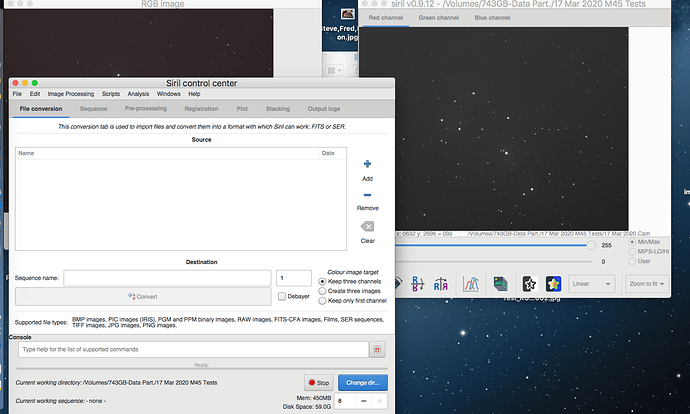Select MIPS-LO/HI display mode radio button
The image size is (690, 414).
click(632, 252)
